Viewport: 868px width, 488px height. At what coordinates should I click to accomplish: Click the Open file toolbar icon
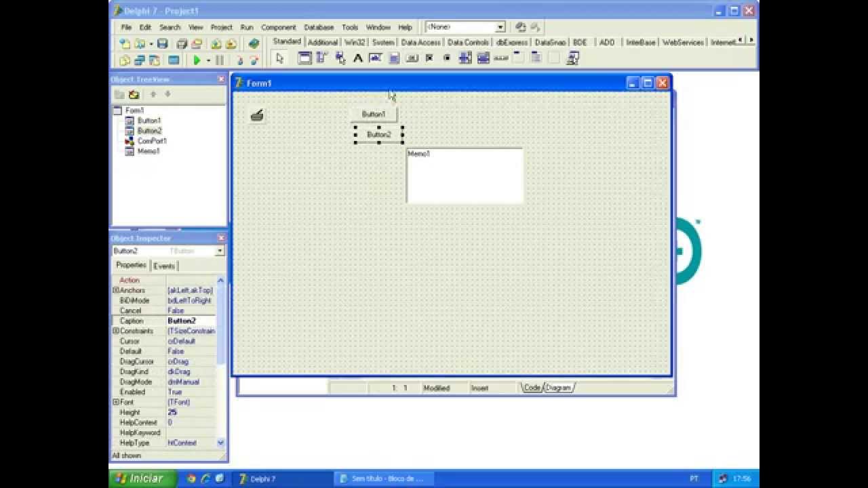pyautogui.click(x=139, y=43)
